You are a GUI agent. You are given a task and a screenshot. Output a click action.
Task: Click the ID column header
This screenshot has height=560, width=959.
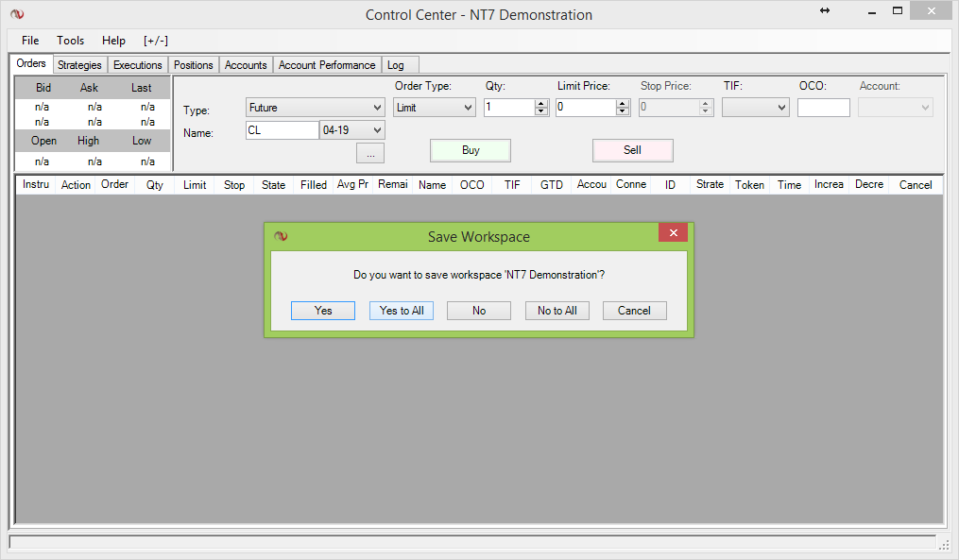click(670, 185)
